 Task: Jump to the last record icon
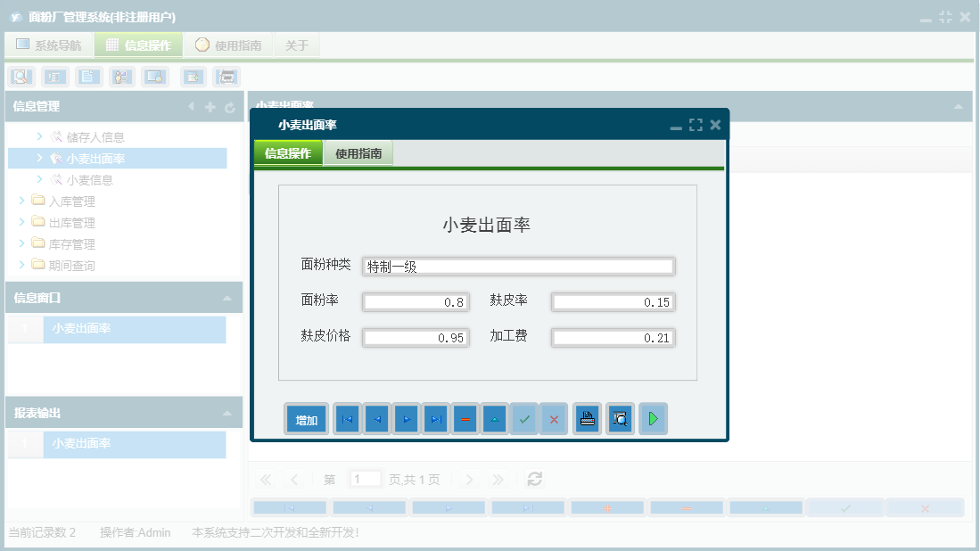[x=435, y=418]
